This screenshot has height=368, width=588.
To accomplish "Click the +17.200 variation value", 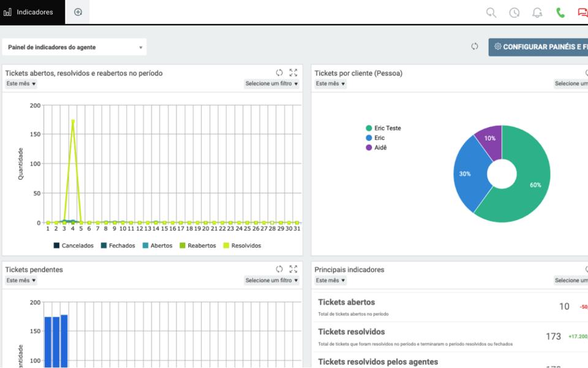I will (578, 337).
